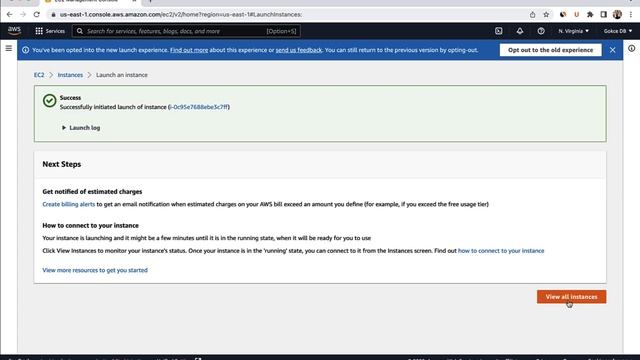The image size is (640, 360).
Task: Open the Gokce DB account dropdown
Action: pyautogui.click(x=618, y=31)
